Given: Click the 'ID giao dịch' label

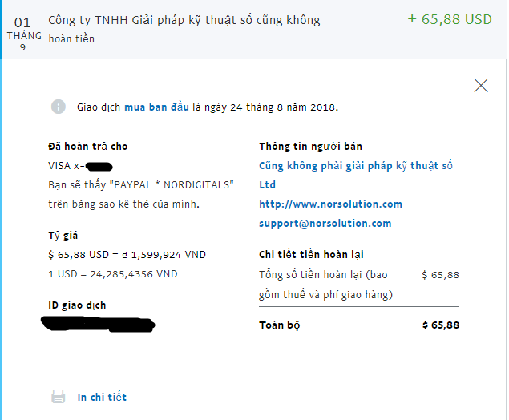Looking at the screenshot, I should 77,305.
